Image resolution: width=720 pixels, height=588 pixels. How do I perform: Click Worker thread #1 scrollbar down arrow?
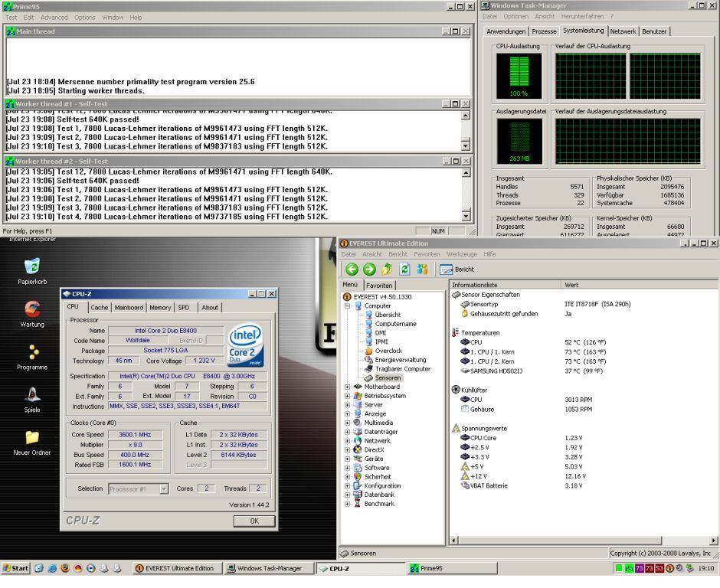(466, 145)
